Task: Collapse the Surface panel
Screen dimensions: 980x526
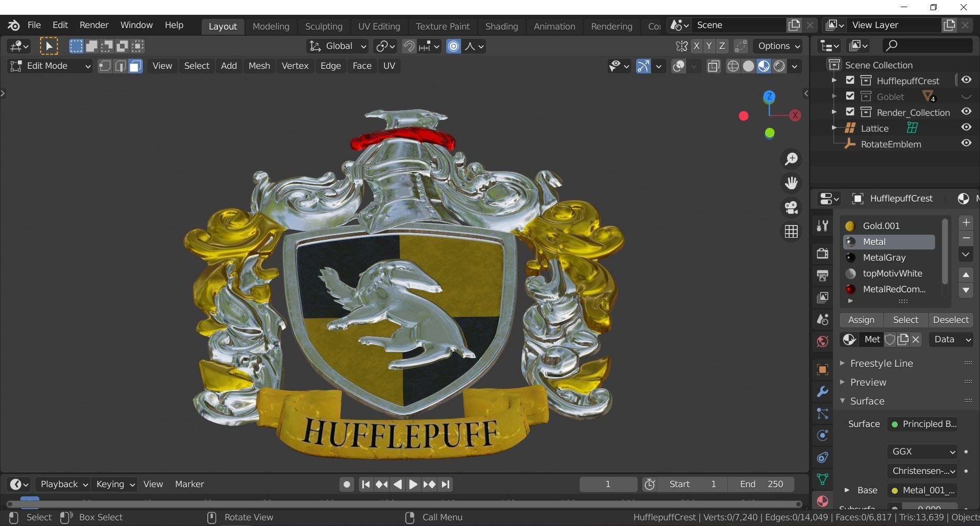Action: pyautogui.click(x=867, y=402)
